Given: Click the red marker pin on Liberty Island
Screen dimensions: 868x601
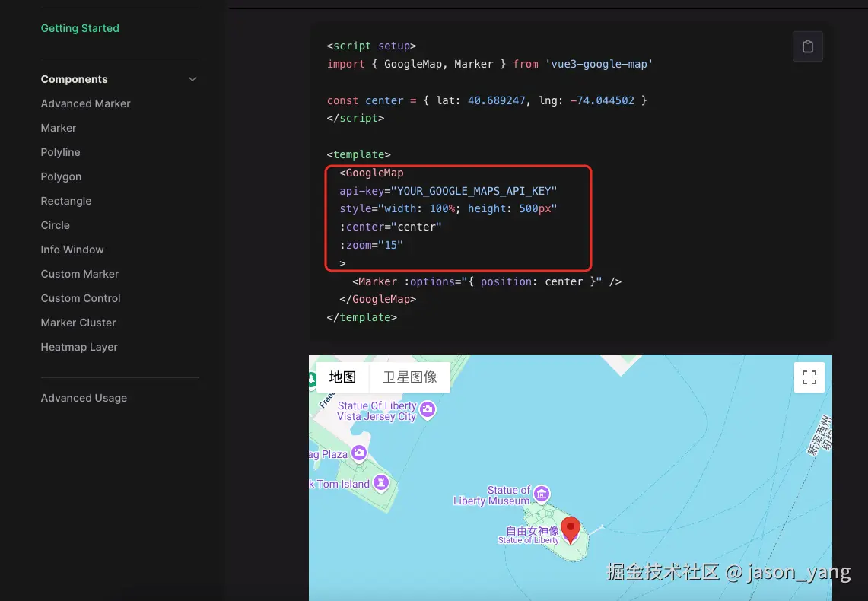Looking at the screenshot, I should click(x=571, y=530).
